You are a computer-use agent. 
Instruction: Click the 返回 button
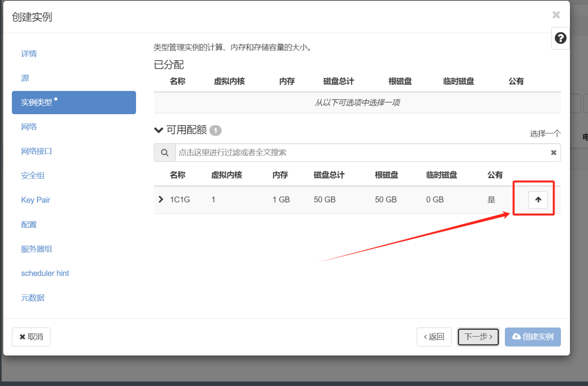434,337
